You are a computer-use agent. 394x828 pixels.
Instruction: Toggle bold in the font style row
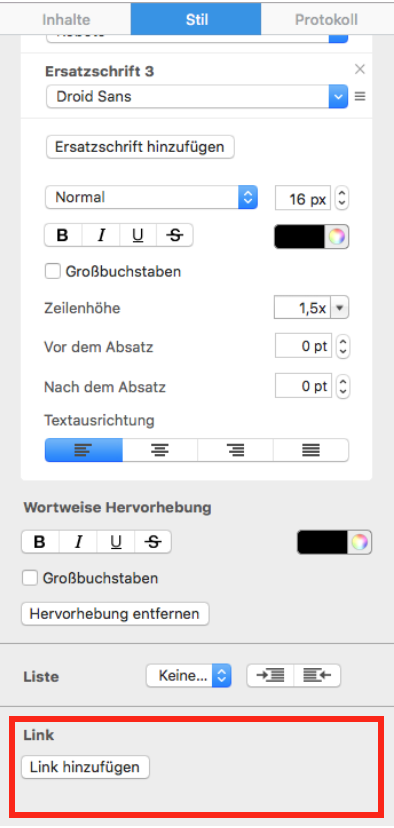click(x=63, y=236)
